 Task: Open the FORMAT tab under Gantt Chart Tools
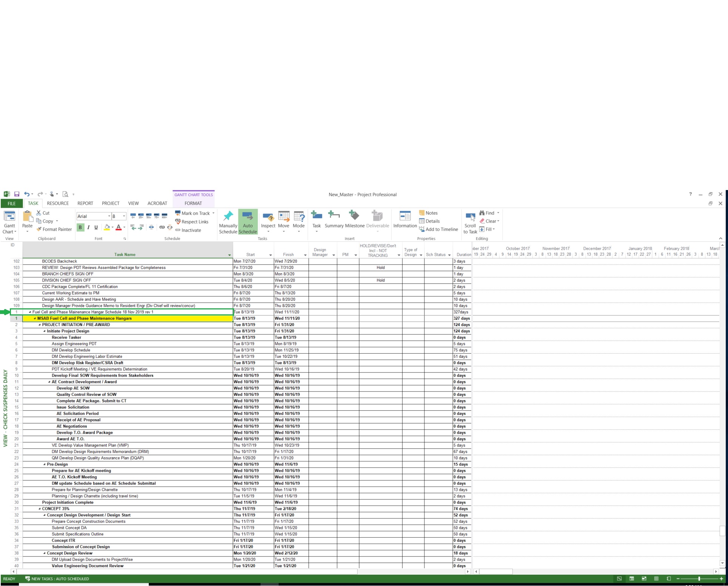pos(193,203)
